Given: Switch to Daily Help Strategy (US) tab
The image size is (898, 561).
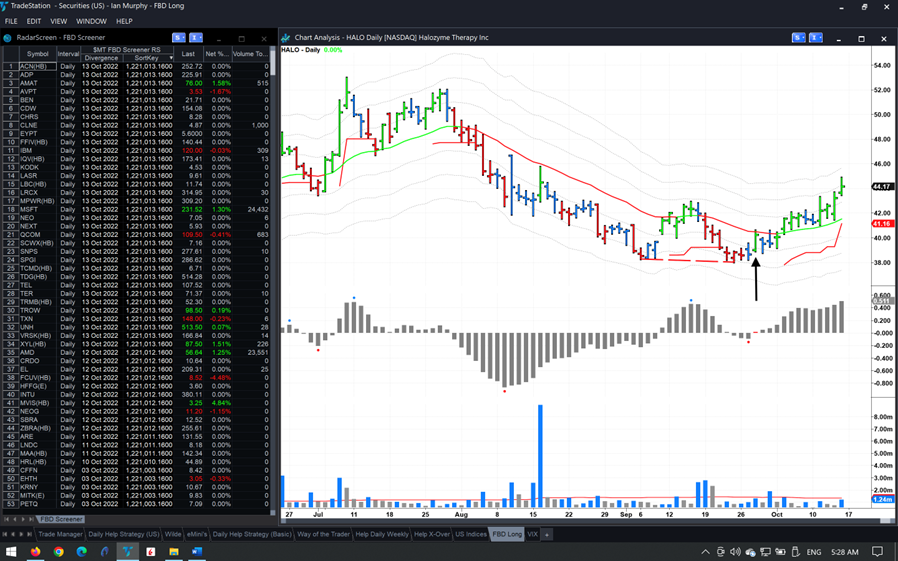Looking at the screenshot, I should pyautogui.click(x=124, y=534).
